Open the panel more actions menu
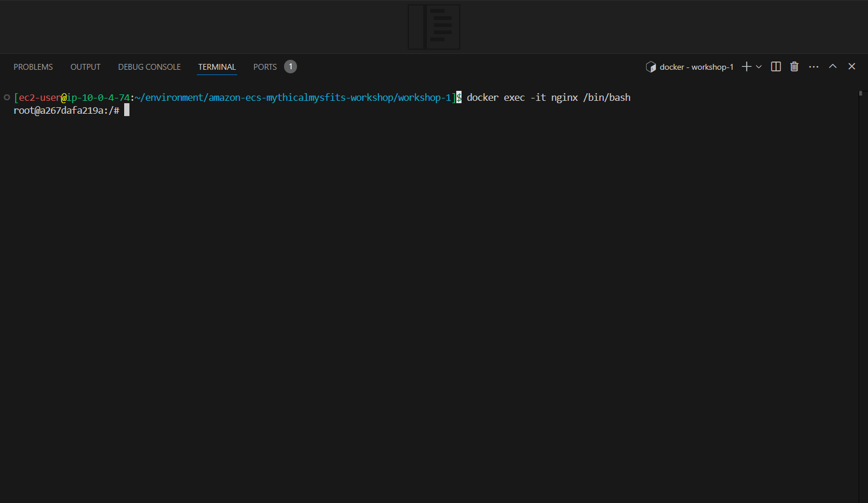Viewport: 868px width, 503px height. point(814,67)
